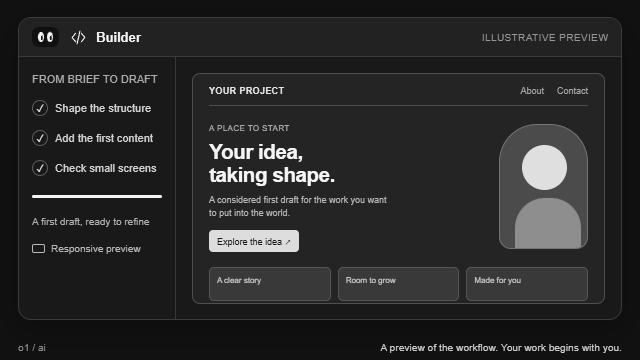Viewport: 640px width, 360px height.
Task: Open the Made for you card
Action: coord(527,284)
